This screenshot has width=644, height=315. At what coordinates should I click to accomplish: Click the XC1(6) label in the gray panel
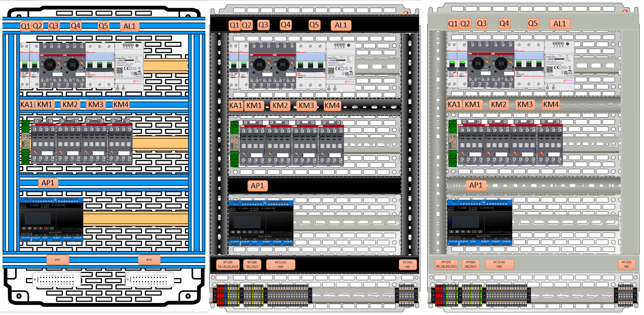(626, 264)
